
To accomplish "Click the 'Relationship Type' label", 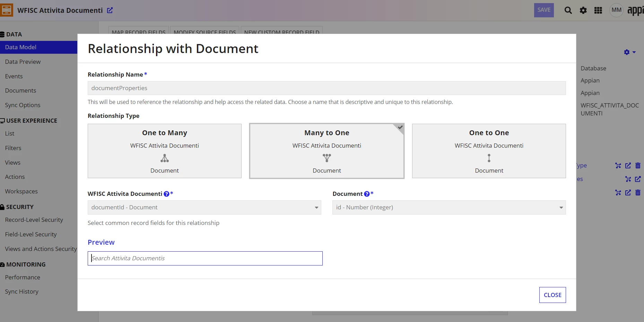I will tap(114, 116).
